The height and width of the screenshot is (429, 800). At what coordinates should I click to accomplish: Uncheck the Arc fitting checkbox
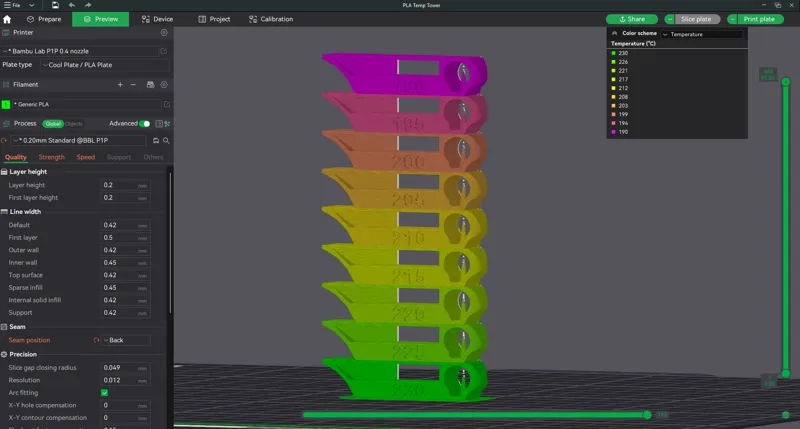point(105,393)
